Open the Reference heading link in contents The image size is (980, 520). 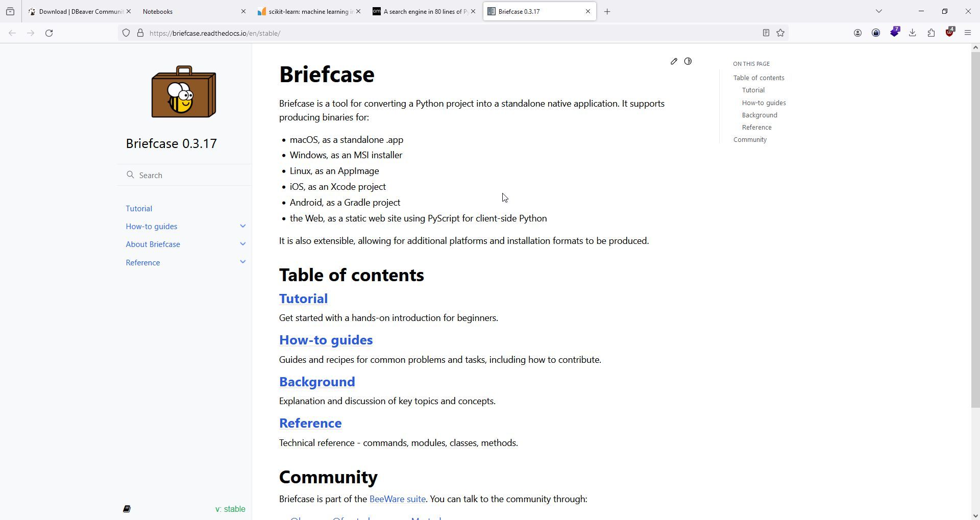pos(310,423)
